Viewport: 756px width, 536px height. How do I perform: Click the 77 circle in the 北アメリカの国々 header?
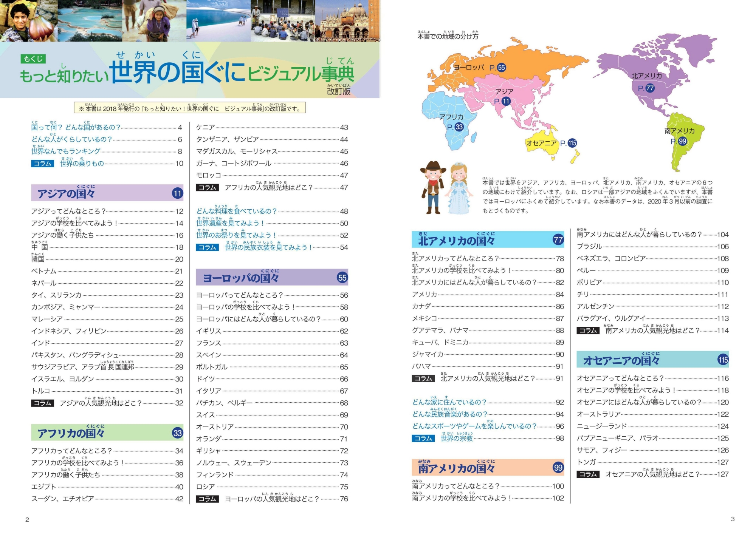pyautogui.click(x=558, y=239)
